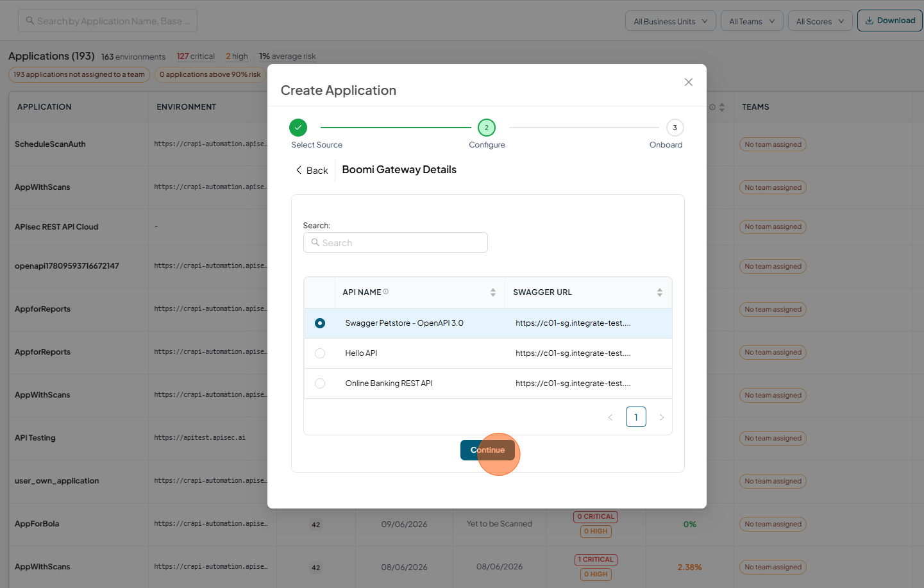924x588 pixels.
Task: Close the Create Application dialog
Action: tap(688, 82)
